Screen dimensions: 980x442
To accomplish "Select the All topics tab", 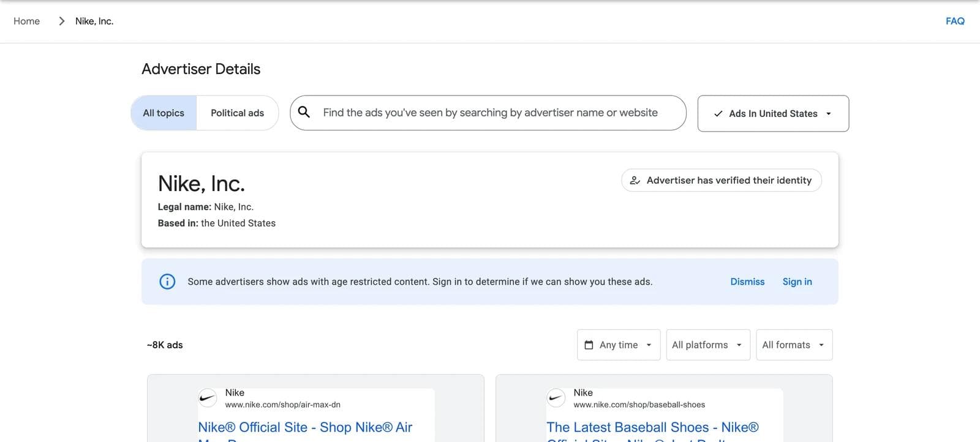I will (164, 113).
